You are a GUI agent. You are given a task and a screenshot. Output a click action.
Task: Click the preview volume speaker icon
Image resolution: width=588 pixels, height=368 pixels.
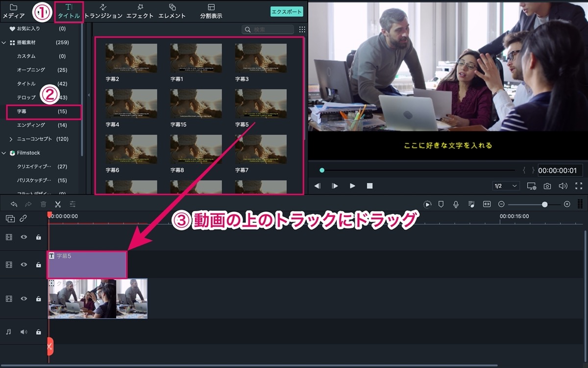pos(563,186)
